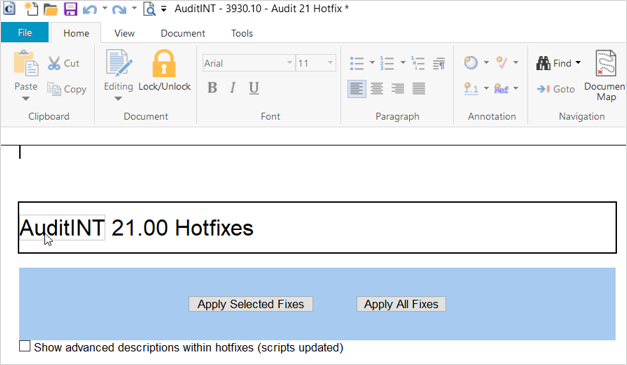Open the Find dropdown arrow
This screenshot has height=365, width=627.
[578, 63]
